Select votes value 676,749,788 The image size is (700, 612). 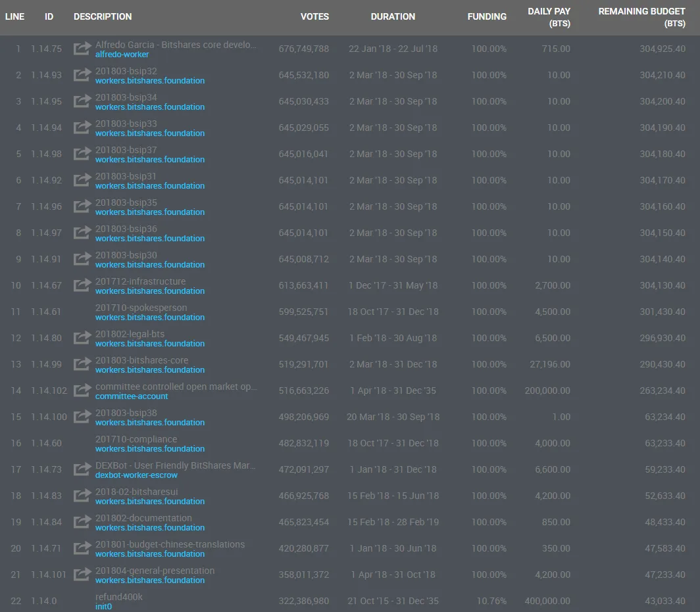point(303,49)
